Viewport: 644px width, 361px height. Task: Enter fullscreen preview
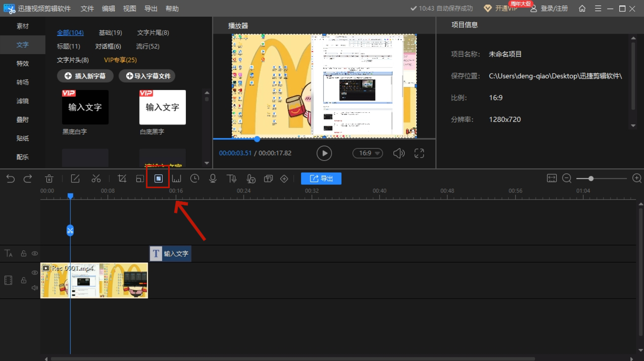[x=419, y=153]
